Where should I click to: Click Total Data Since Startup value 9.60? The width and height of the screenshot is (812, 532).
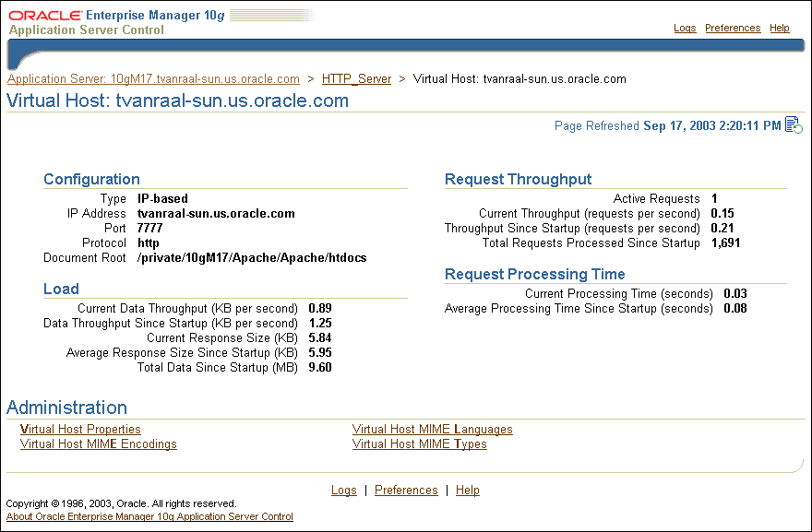(320, 368)
